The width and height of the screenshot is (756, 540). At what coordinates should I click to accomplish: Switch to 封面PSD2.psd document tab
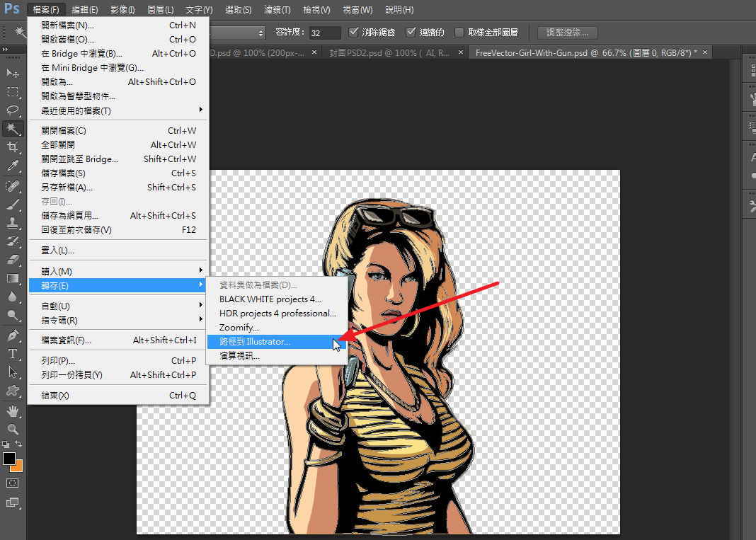coord(389,52)
